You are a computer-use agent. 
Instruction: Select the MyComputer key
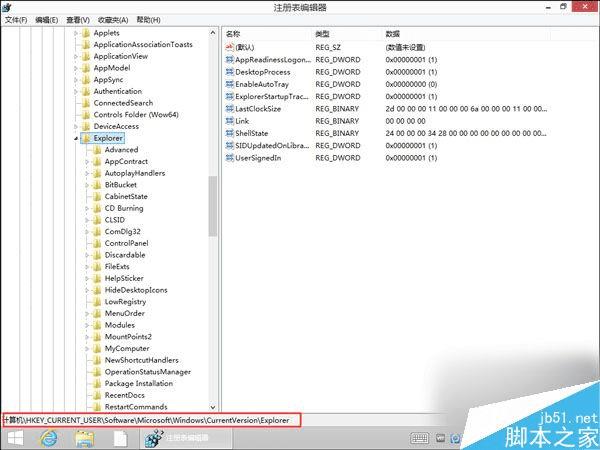(x=127, y=349)
